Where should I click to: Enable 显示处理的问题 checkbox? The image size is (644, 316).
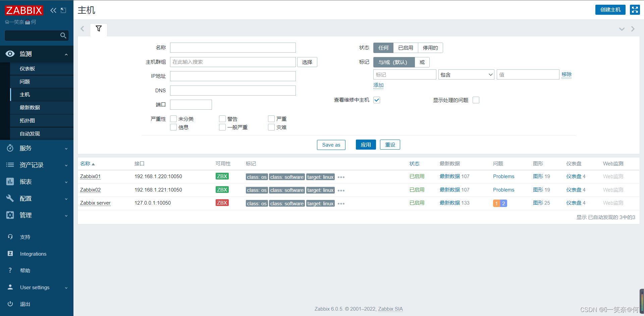(476, 100)
